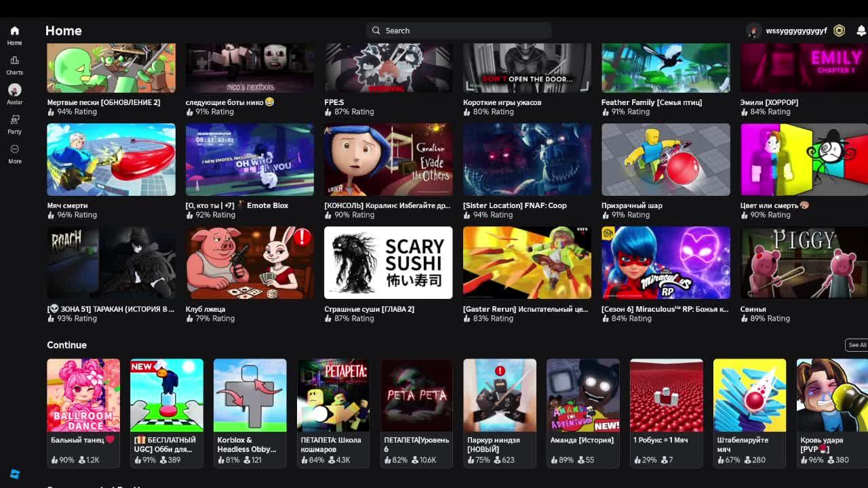Click the See All button for Continue
The image size is (868, 488).
point(857,345)
